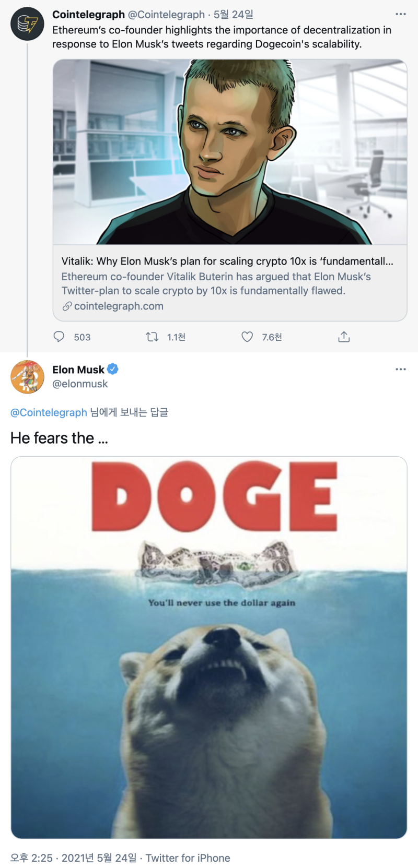Open Cointelegraph profile avatar
This screenshot has width=418, height=868.
click(27, 24)
